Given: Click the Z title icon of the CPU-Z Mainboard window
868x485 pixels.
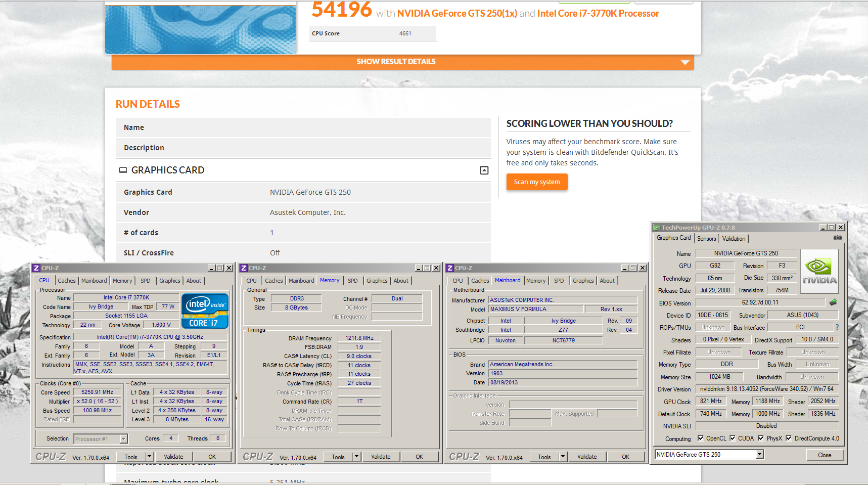Looking at the screenshot, I should pyautogui.click(x=450, y=268).
